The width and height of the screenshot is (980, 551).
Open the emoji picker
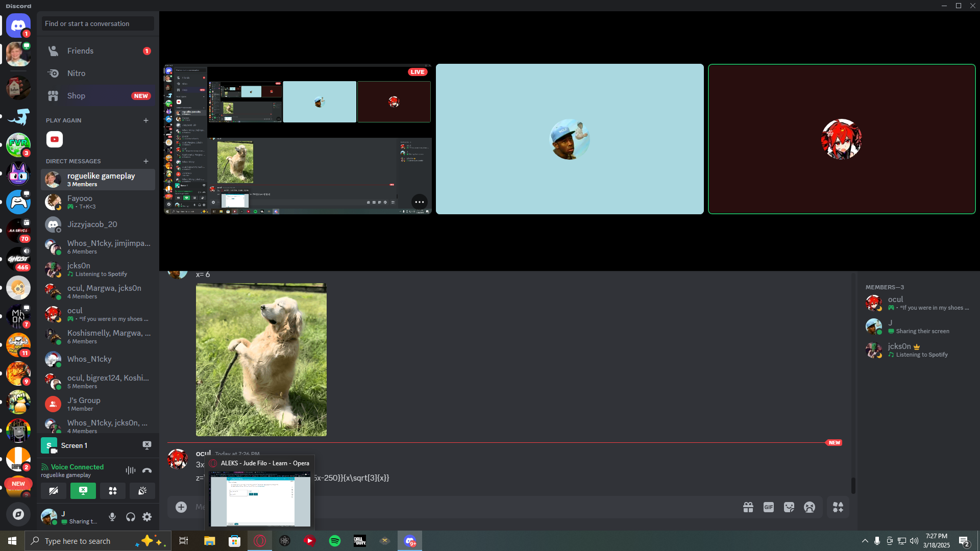click(x=810, y=507)
